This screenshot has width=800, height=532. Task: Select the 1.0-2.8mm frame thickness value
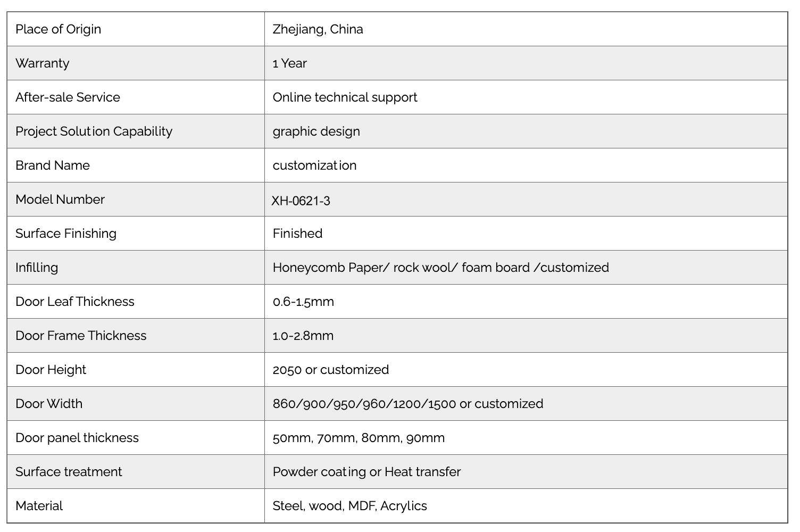pos(303,336)
